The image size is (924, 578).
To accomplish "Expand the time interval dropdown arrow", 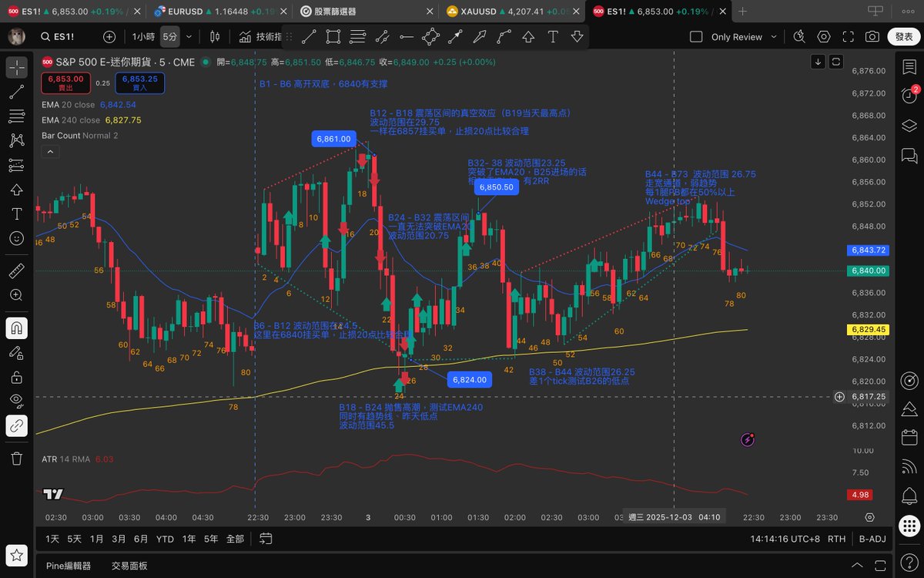I will 189,37.
